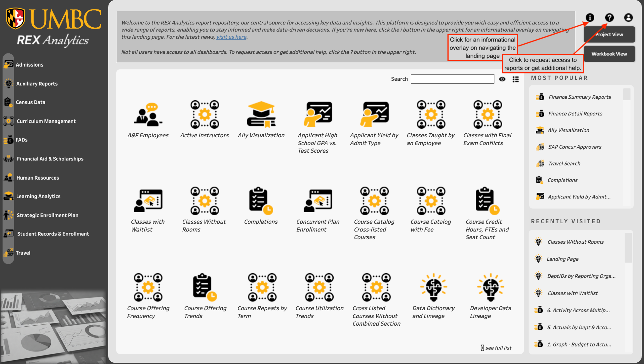Image resolution: width=644 pixels, height=364 pixels.
Task: Open the Applicant Yield by Admit Type icon
Action: click(375, 114)
